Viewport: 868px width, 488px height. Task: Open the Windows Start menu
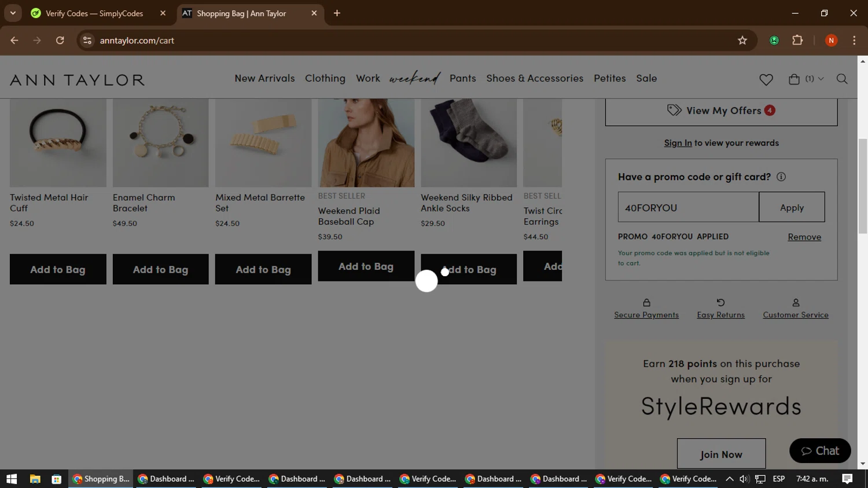pyautogui.click(x=12, y=479)
